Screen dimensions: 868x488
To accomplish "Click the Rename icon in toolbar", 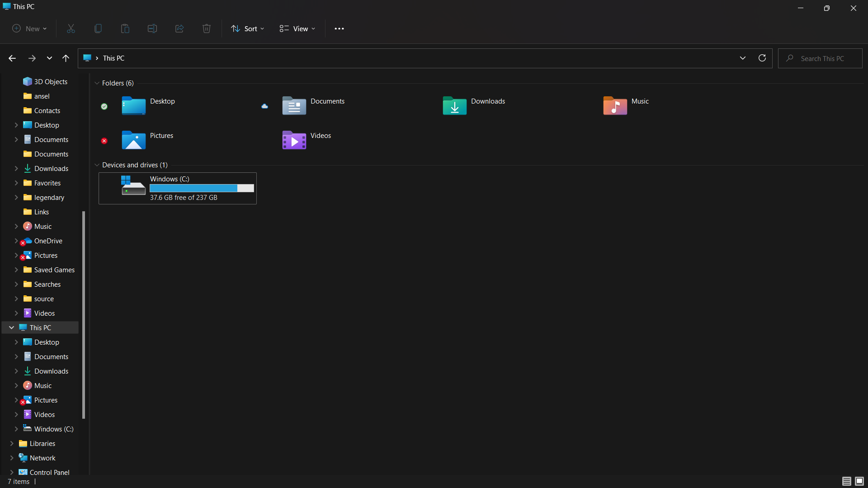I will pyautogui.click(x=152, y=28).
